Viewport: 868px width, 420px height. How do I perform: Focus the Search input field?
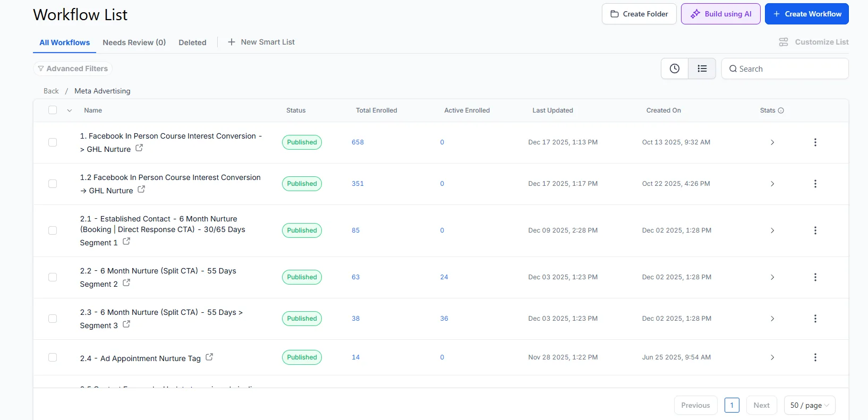pyautogui.click(x=785, y=68)
